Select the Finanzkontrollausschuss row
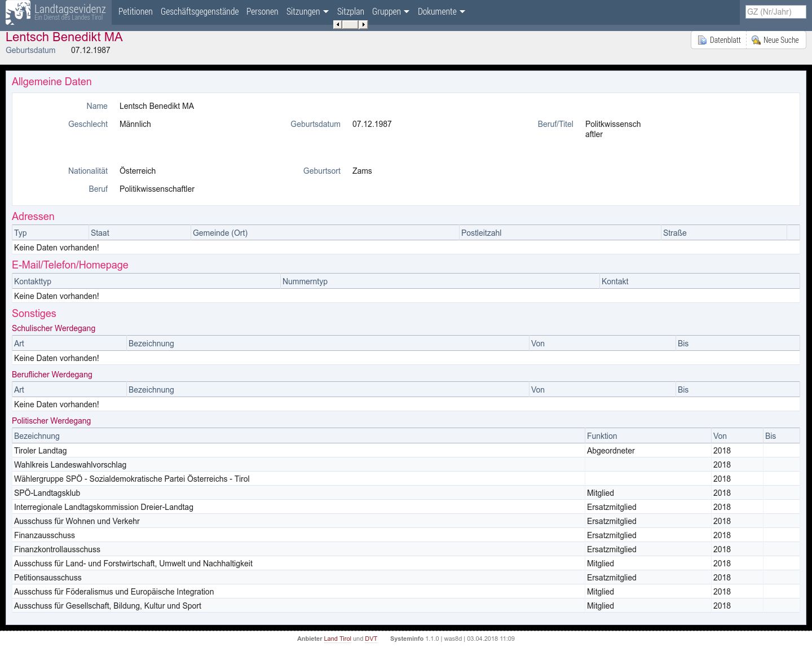This screenshot has height=647, width=812. click(x=406, y=549)
